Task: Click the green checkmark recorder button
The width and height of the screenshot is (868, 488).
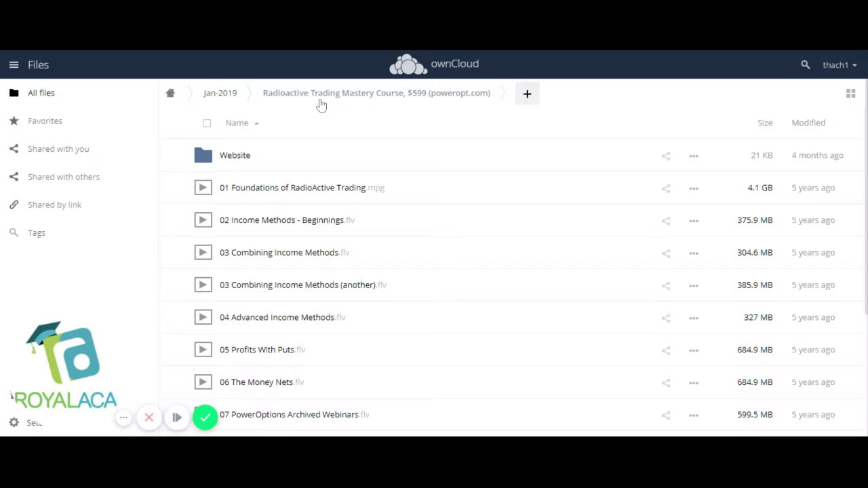Action: pos(205,418)
